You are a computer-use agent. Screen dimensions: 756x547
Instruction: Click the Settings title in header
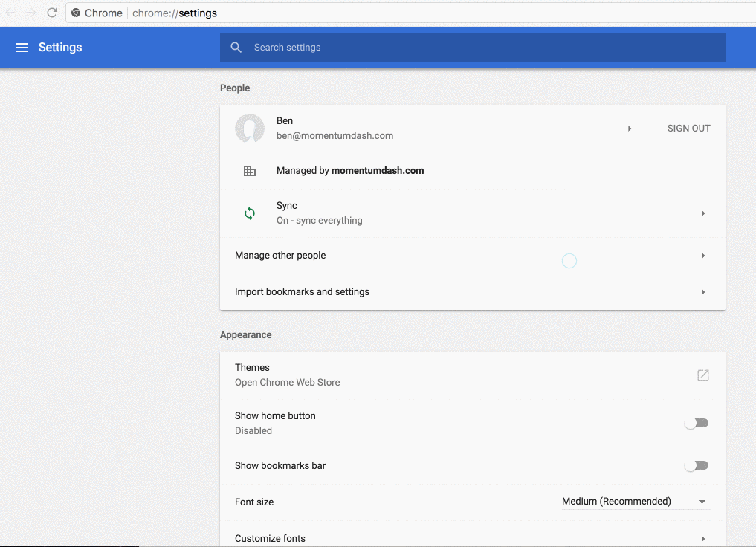click(x=60, y=48)
